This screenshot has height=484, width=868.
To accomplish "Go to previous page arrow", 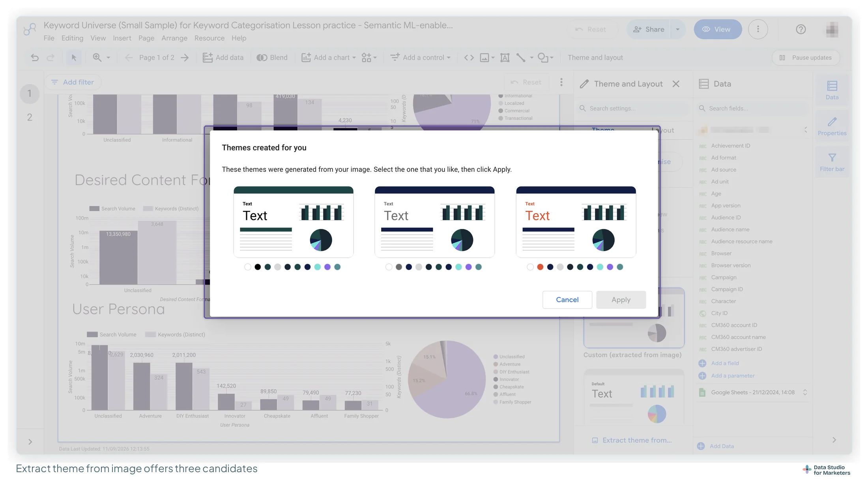I will coord(128,58).
